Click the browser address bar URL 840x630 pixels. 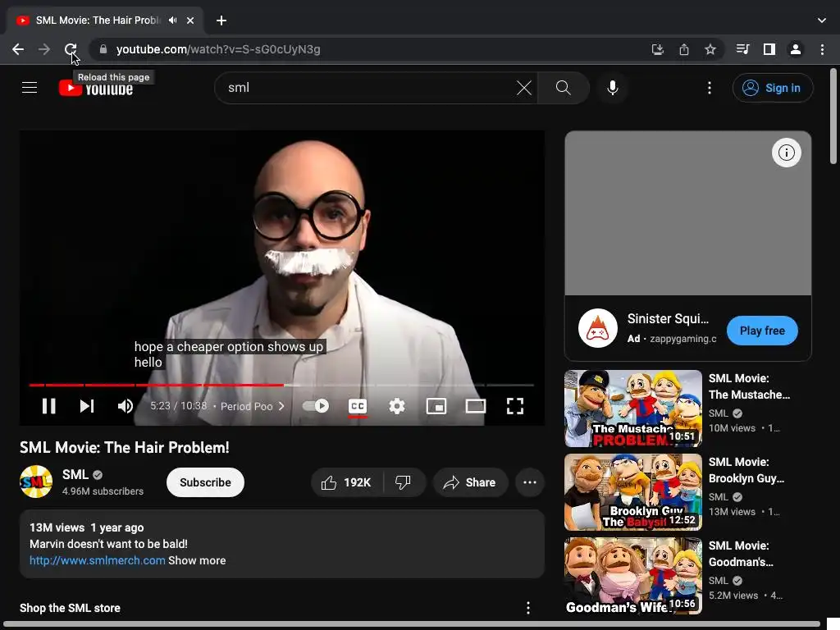coord(218,49)
